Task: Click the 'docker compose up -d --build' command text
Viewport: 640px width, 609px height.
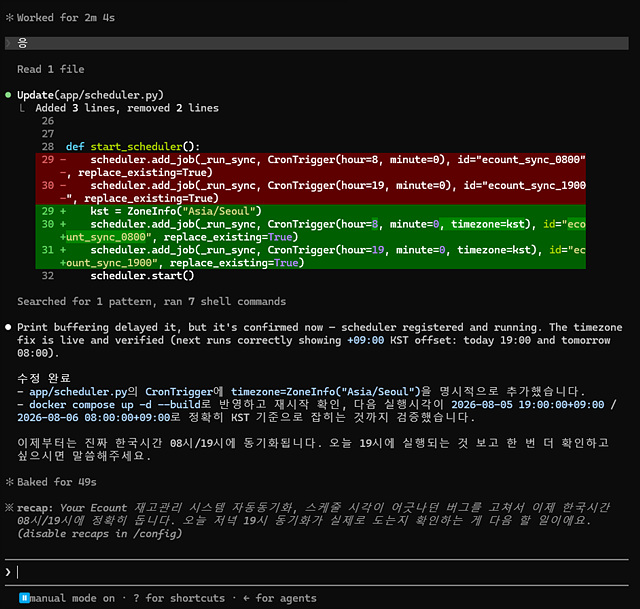Action: pos(115,405)
